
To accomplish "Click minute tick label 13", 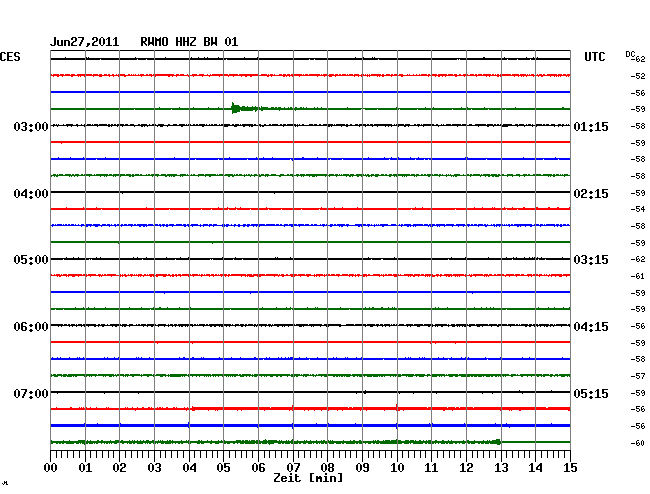I will pyautogui.click(x=501, y=467).
